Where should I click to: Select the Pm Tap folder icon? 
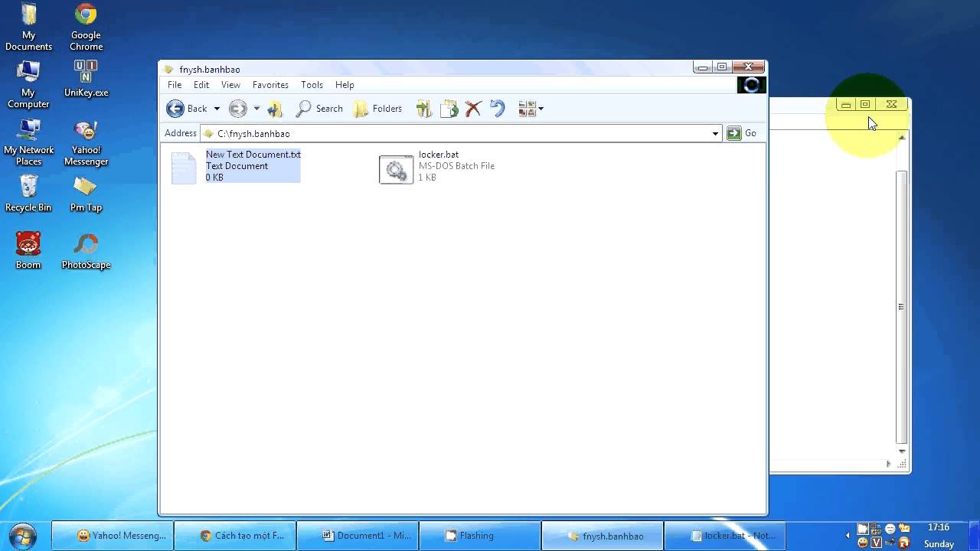click(86, 194)
